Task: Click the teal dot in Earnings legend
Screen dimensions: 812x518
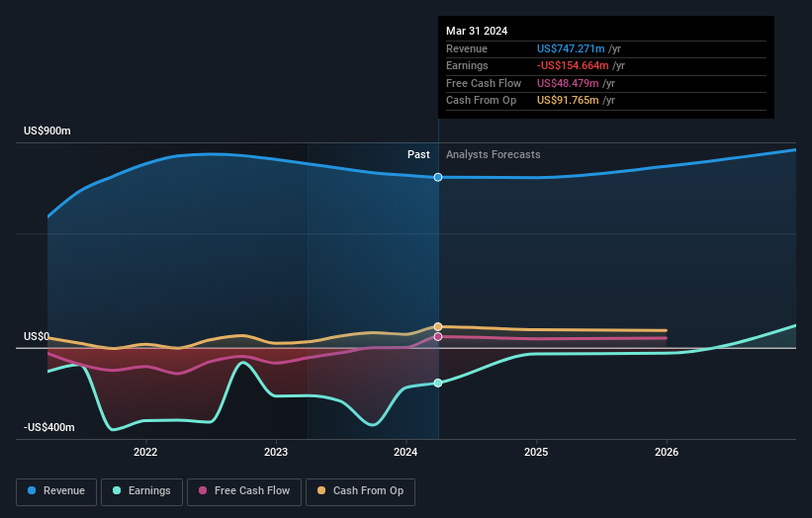Action: [117, 490]
